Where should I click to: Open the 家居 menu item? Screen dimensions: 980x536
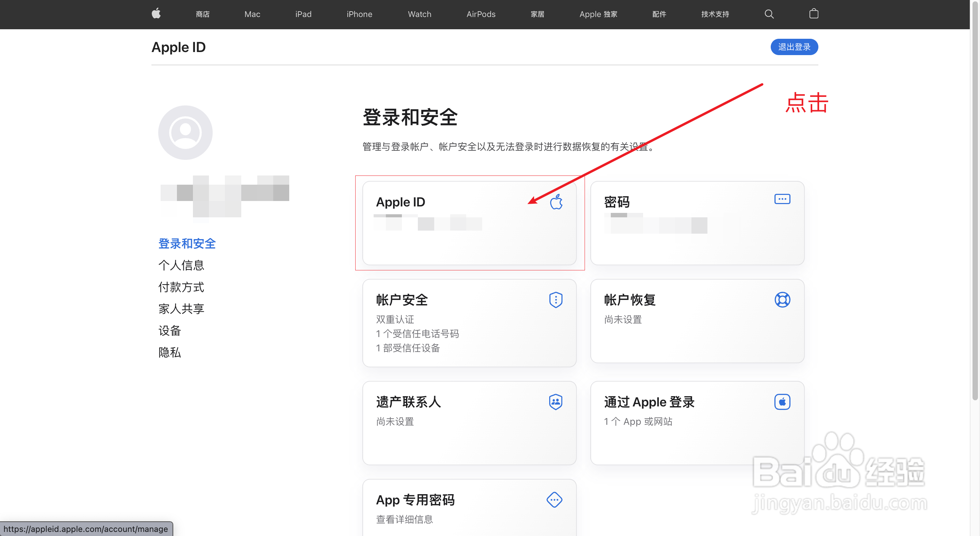tap(537, 14)
